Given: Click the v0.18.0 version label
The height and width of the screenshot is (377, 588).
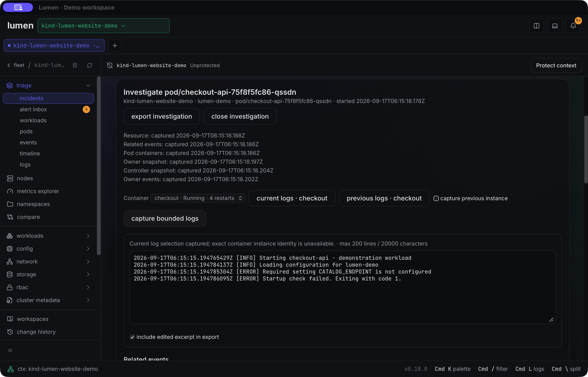Looking at the screenshot, I should pyautogui.click(x=416, y=369).
